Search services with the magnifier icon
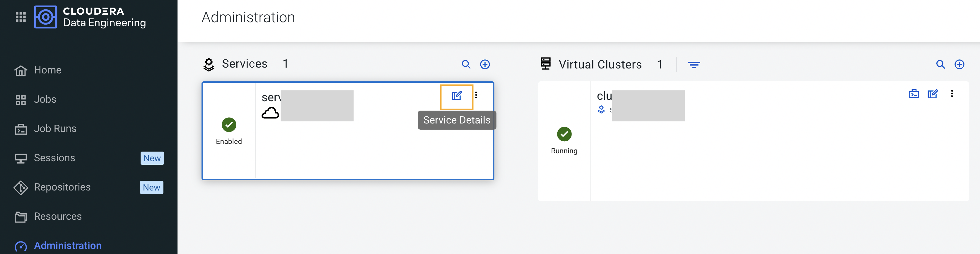Screen dimensions: 980x254 pos(466,64)
